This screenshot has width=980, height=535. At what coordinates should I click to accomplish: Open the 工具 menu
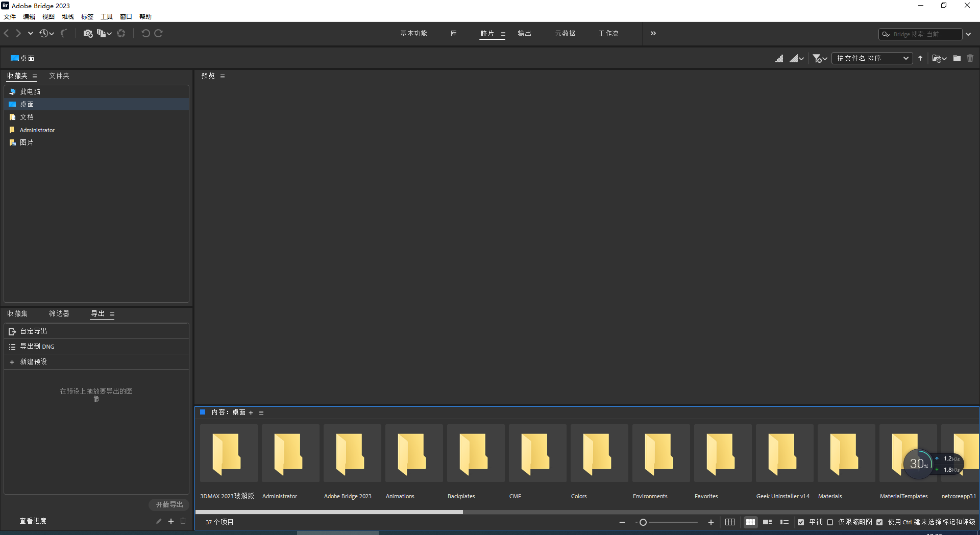click(106, 17)
